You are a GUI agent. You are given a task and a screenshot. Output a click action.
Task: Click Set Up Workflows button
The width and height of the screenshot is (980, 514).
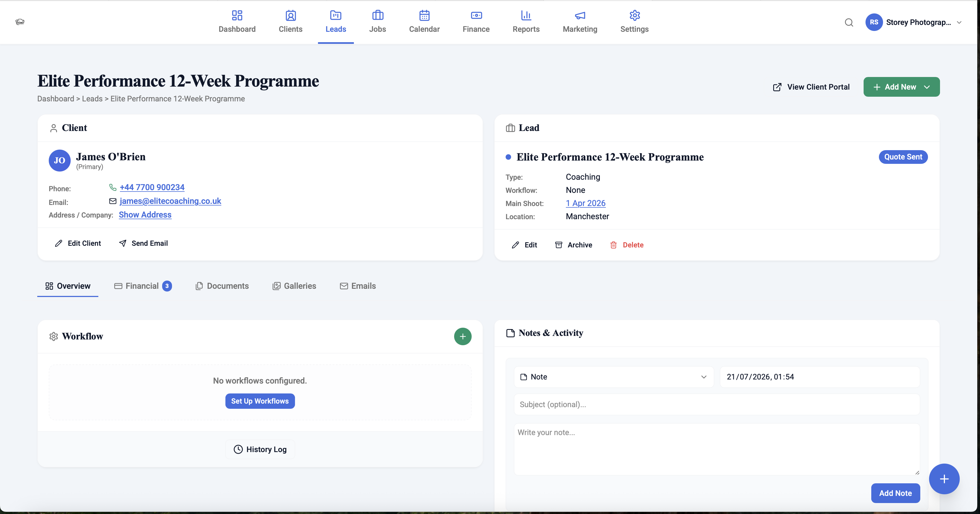point(260,401)
